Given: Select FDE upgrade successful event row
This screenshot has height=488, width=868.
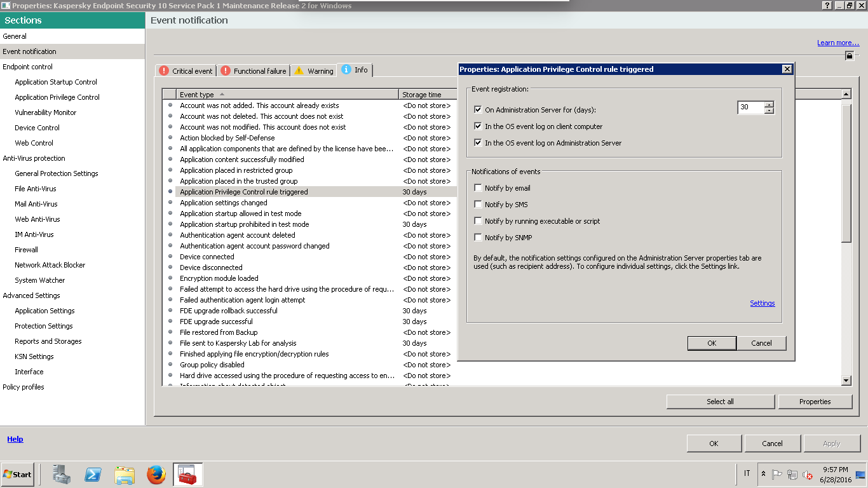Looking at the screenshot, I should [309, 322].
